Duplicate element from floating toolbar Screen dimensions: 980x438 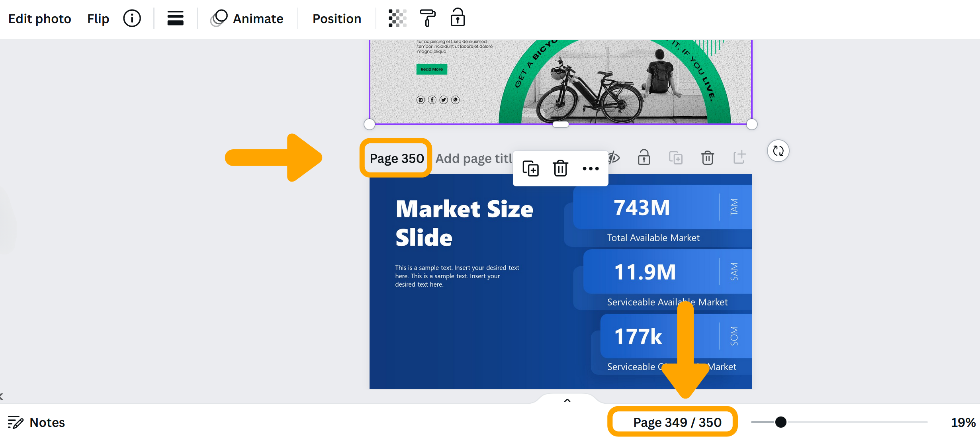pyautogui.click(x=530, y=168)
